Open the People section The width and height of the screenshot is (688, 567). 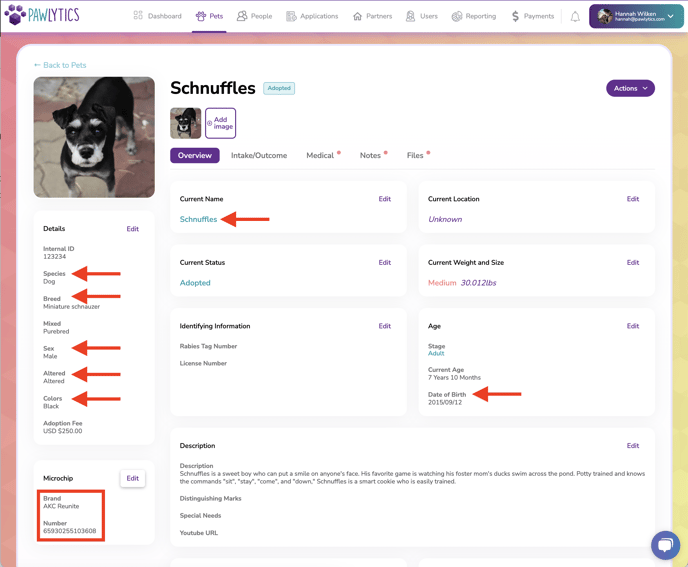click(x=254, y=16)
